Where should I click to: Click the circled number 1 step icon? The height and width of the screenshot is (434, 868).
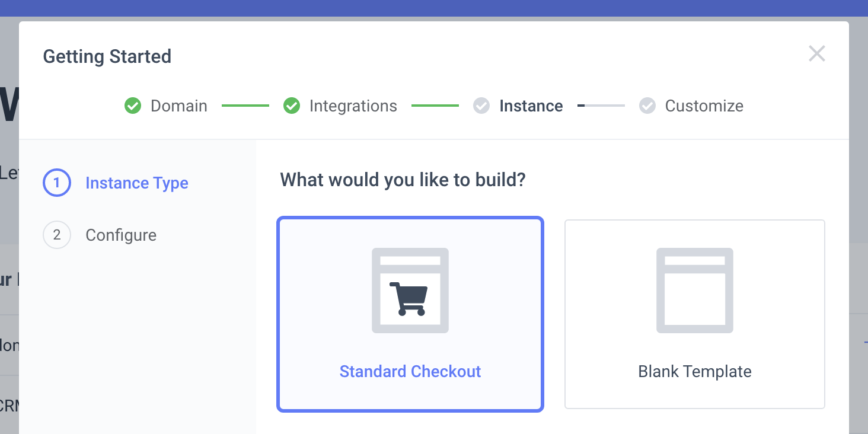click(x=57, y=183)
